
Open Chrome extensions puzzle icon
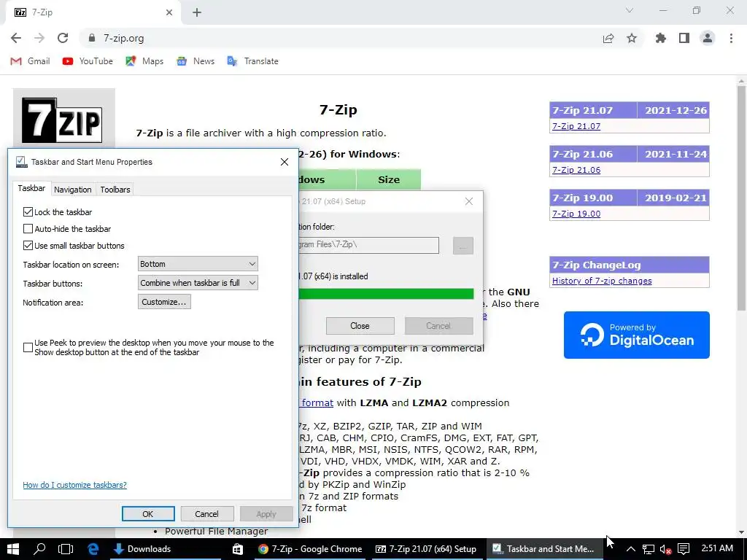pyautogui.click(x=661, y=38)
